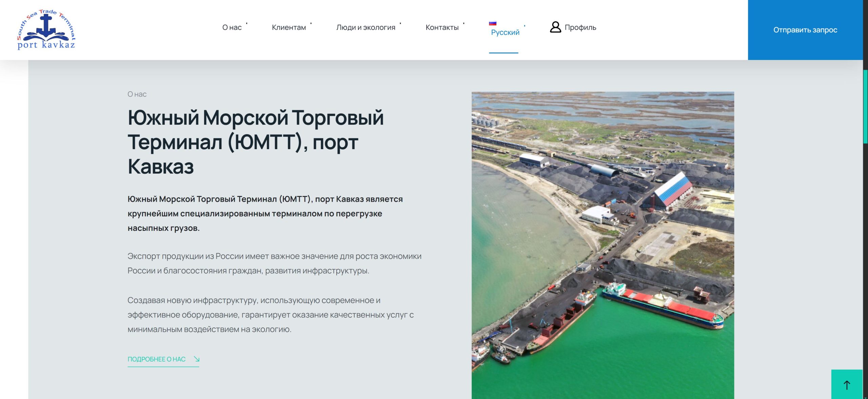The image size is (868, 399).
Task: Click the Russian flag icon
Action: click(x=493, y=23)
